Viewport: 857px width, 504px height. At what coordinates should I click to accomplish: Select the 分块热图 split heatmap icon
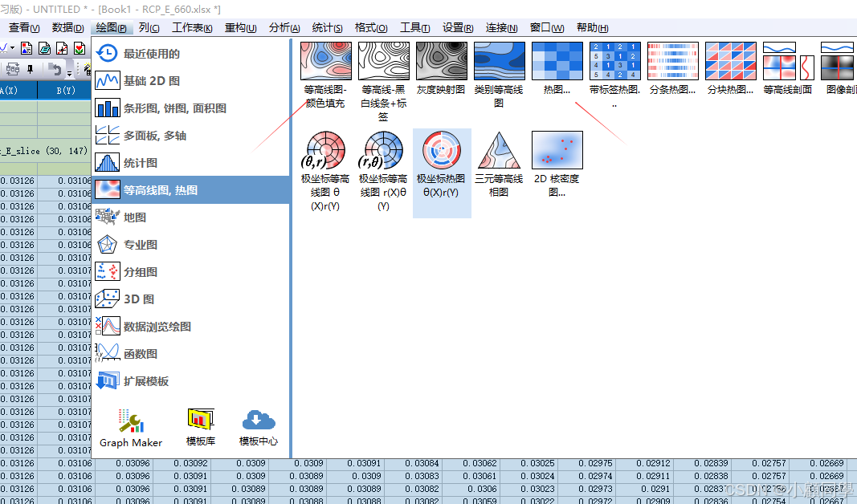(x=730, y=62)
